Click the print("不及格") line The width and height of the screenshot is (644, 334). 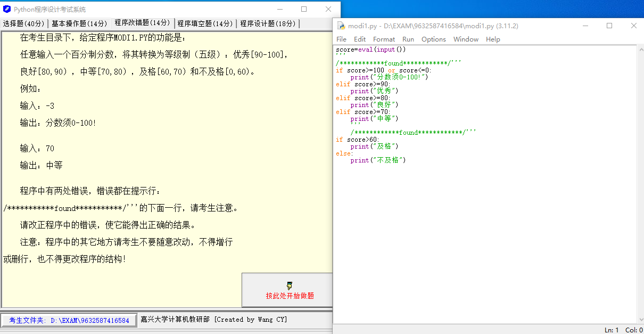click(x=378, y=160)
